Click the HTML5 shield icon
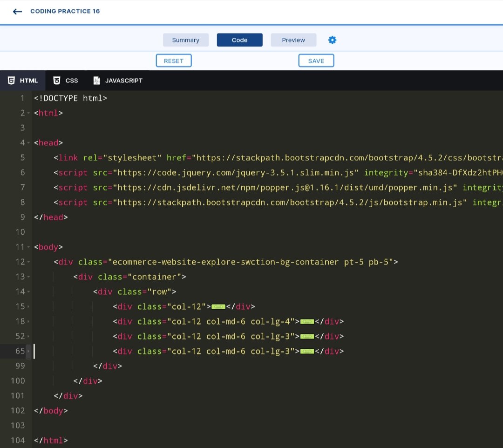Viewport: 503px width, 448px height. click(11, 81)
